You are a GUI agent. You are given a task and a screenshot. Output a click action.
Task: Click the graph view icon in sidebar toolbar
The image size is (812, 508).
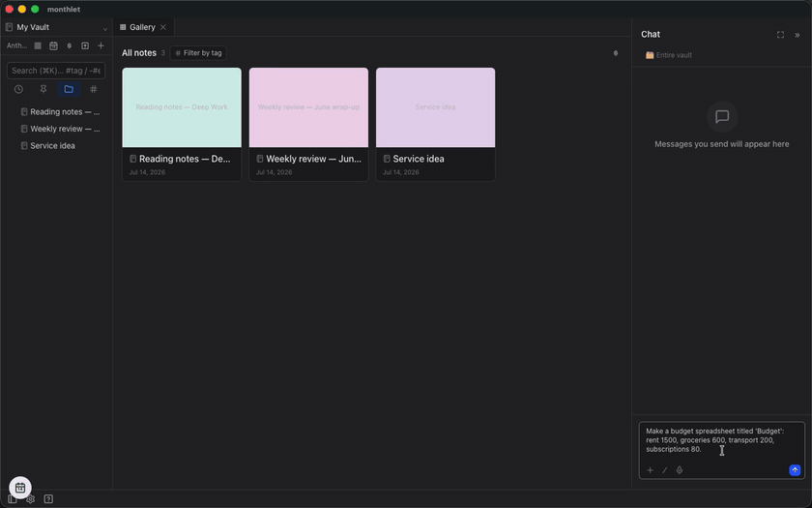click(x=70, y=45)
